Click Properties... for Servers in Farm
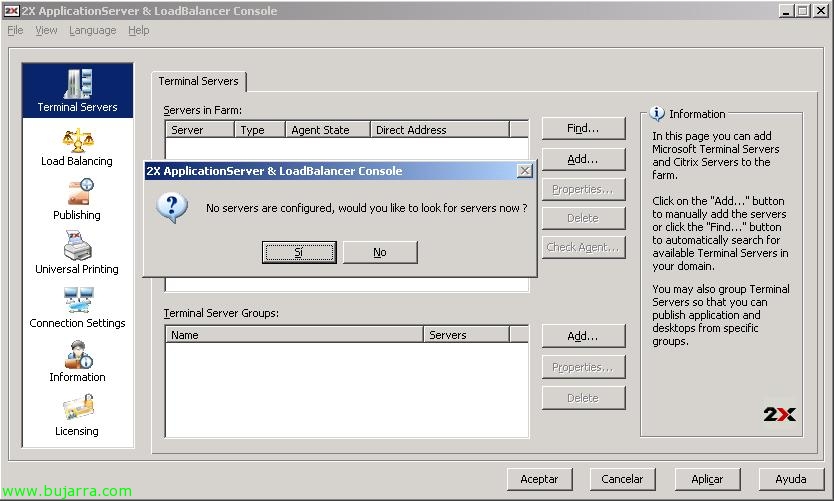The height and width of the screenshot is (501, 834). pos(583,189)
